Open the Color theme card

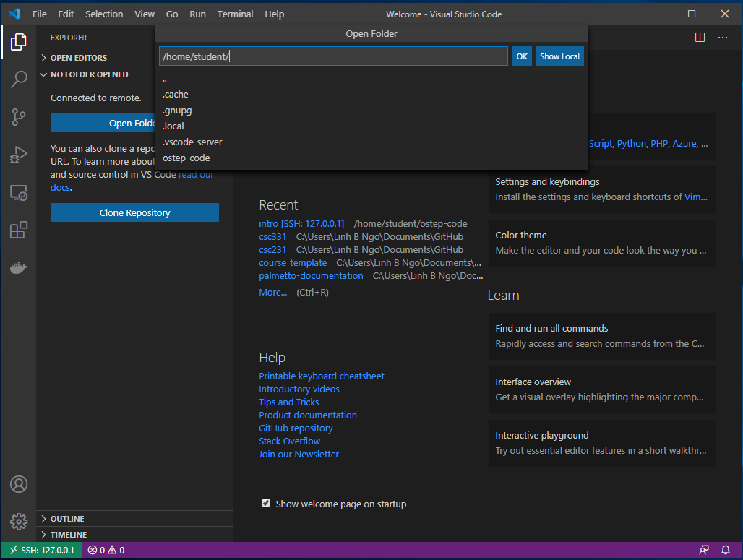click(x=602, y=243)
